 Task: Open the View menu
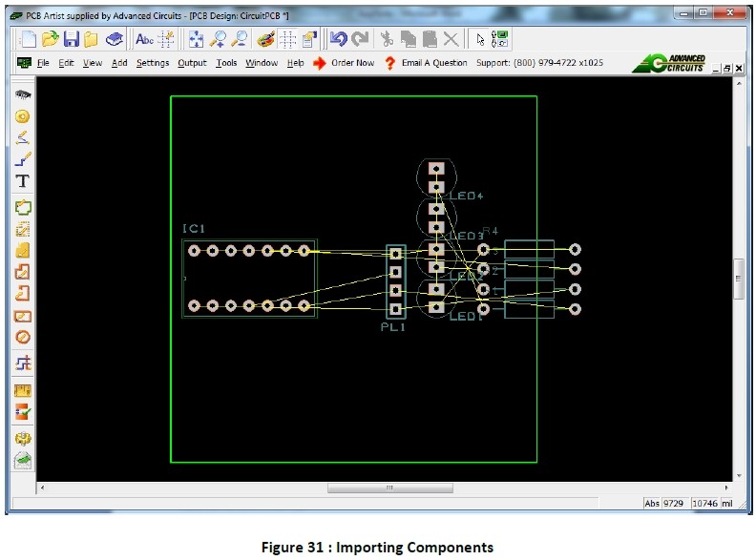92,63
